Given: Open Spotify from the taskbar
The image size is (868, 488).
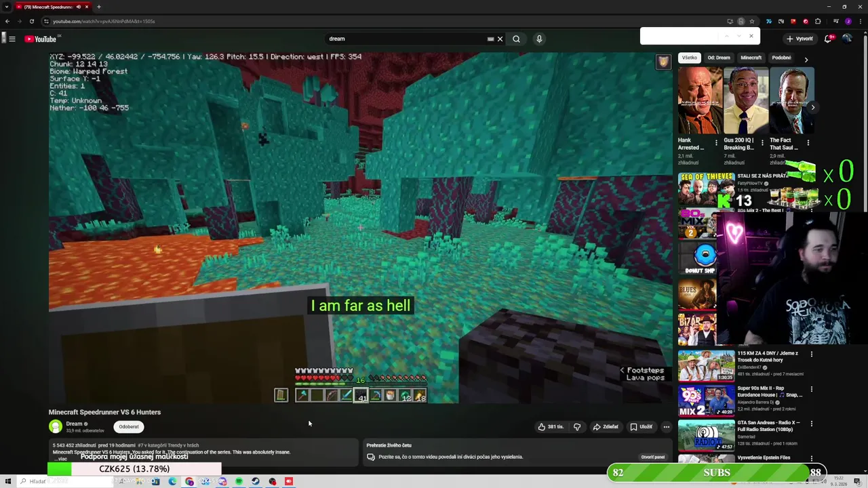Looking at the screenshot, I should pyautogui.click(x=239, y=481).
